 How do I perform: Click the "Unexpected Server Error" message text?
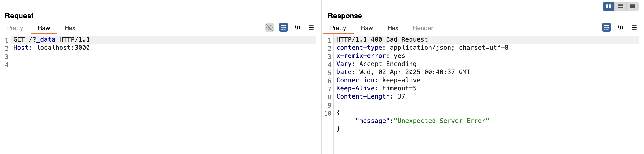pos(441,121)
